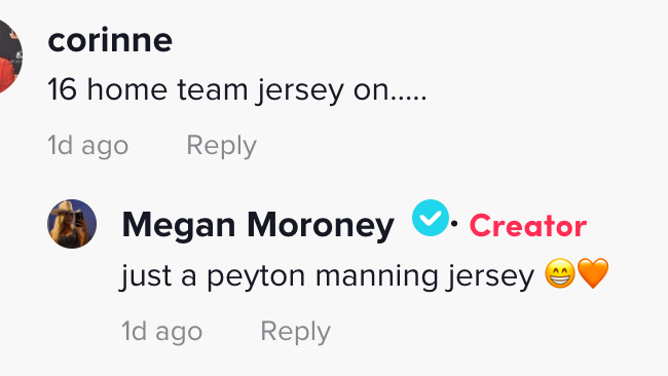Select the text 'just a peyton manning jersey'
Viewport: 668px width, 376px height.
point(328,276)
